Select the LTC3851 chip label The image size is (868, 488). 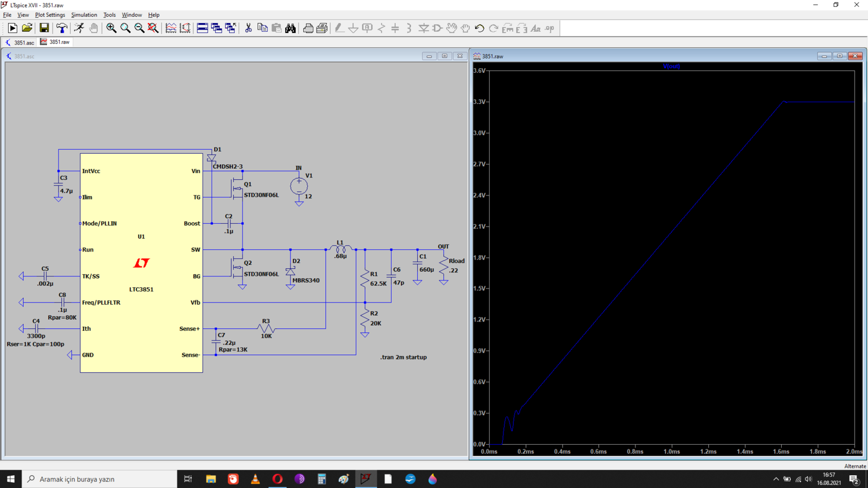(x=141, y=289)
